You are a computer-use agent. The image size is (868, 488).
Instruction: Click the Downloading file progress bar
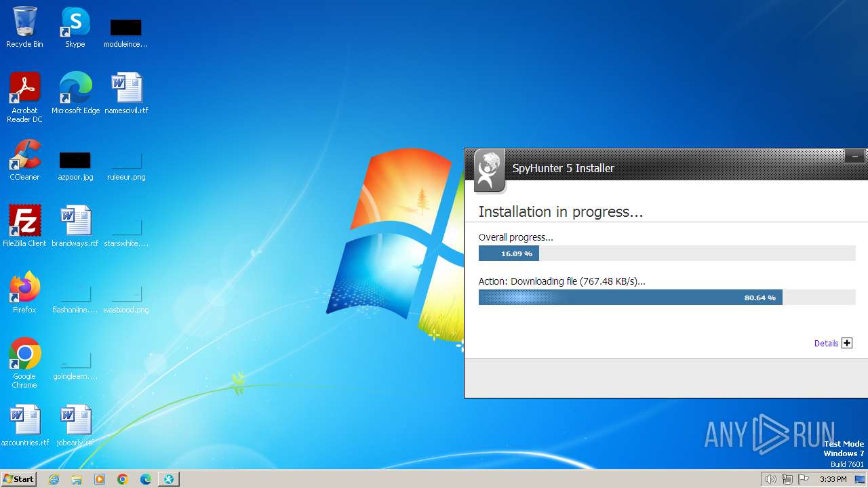pos(667,298)
